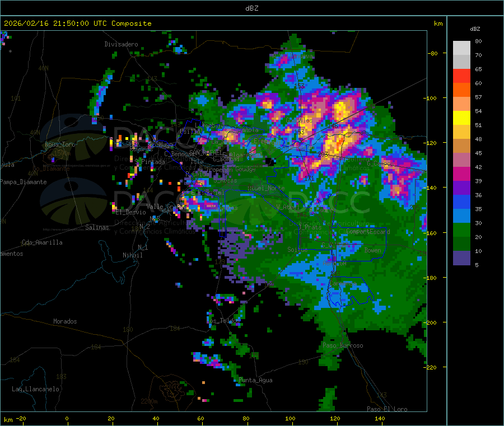Click the 2026/02/16 21:50:00 UTC Composite timestamp

point(77,24)
